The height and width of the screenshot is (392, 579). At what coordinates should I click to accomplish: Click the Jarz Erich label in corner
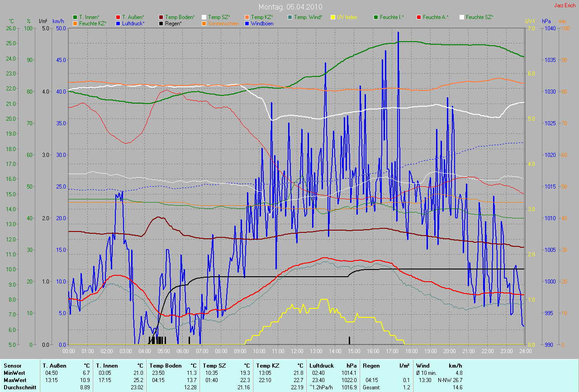coord(565,5)
